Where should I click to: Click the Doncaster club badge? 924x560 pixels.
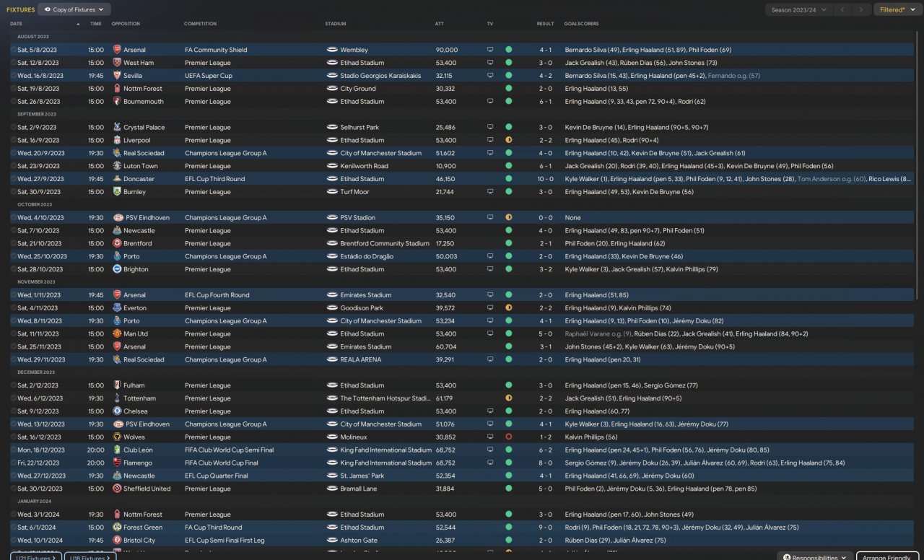coord(117,179)
